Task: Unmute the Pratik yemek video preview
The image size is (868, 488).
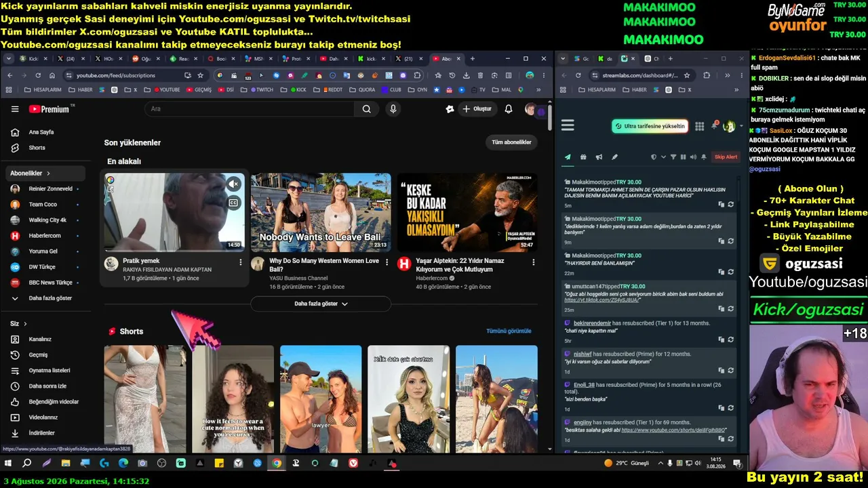Action: [x=233, y=184]
